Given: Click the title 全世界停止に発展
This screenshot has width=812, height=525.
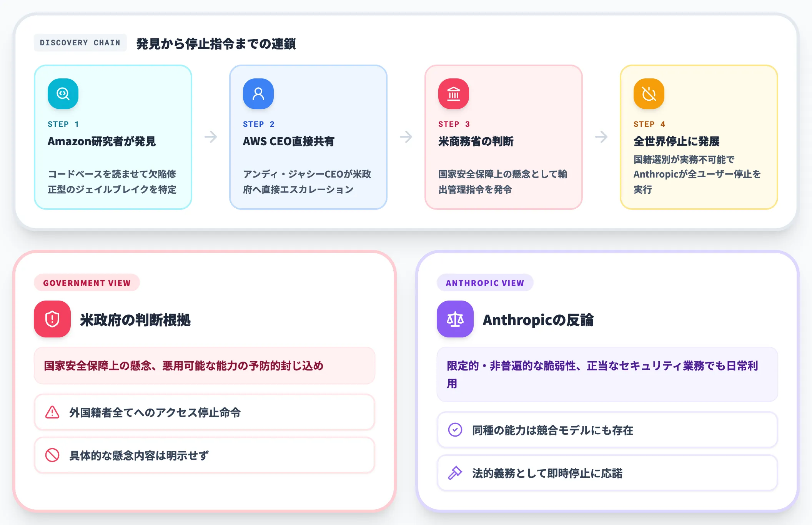Looking at the screenshot, I should pyautogui.click(x=677, y=141).
